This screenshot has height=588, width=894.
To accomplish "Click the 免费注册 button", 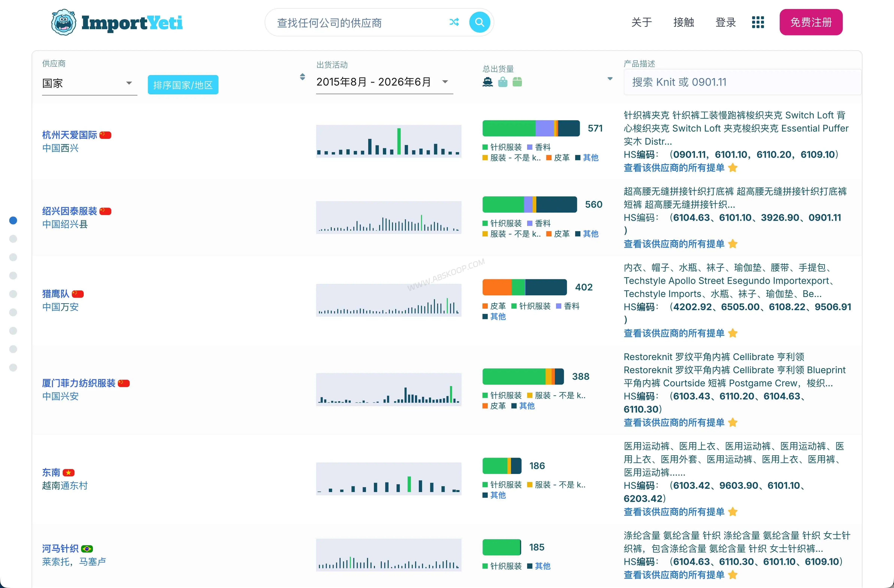I will point(811,22).
